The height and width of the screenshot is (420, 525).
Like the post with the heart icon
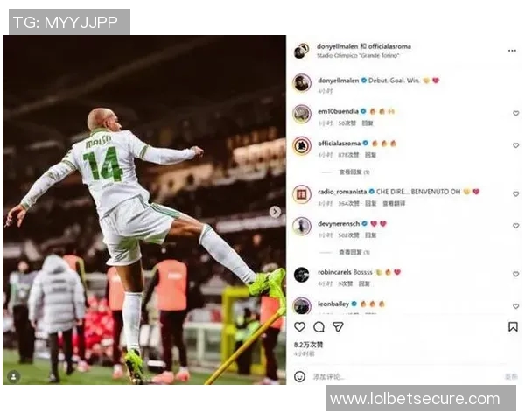(299, 326)
